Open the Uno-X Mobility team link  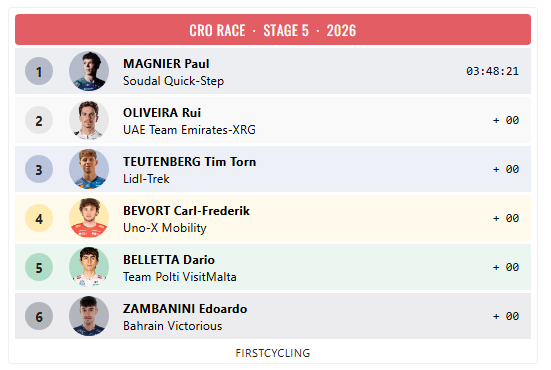pyautogui.click(x=165, y=228)
